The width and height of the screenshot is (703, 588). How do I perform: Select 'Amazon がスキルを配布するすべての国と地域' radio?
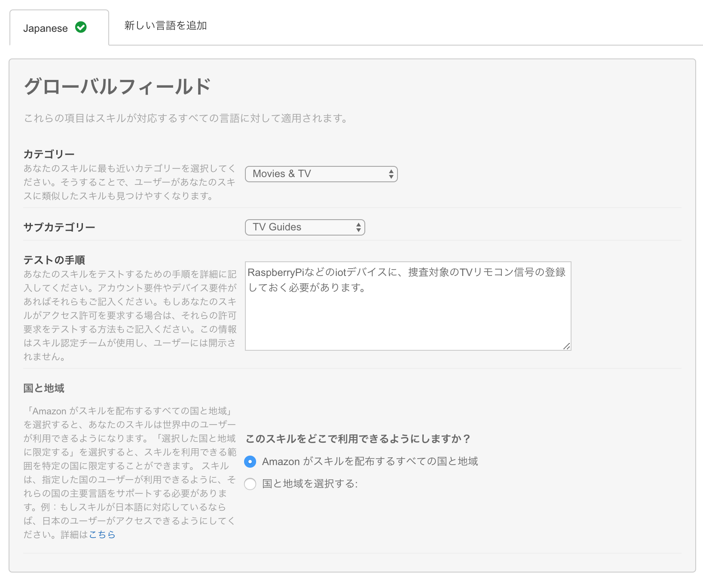[250, 462]
